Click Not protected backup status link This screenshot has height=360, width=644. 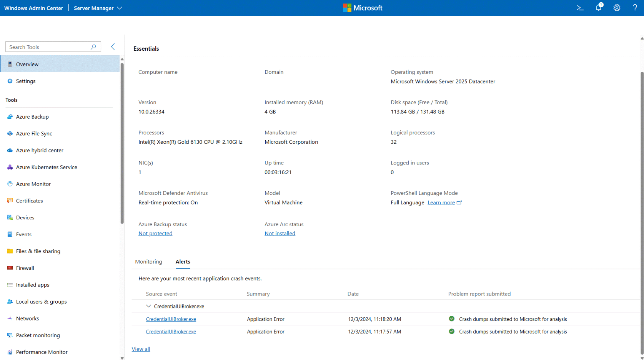pyautogui.click(x=155, y=233)
